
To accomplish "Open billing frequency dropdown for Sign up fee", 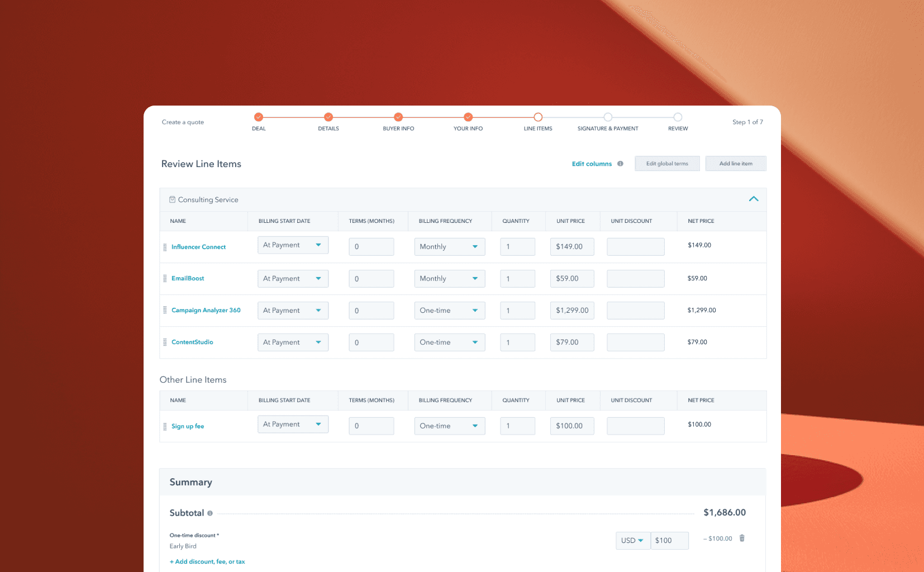I will click(450, 426).
